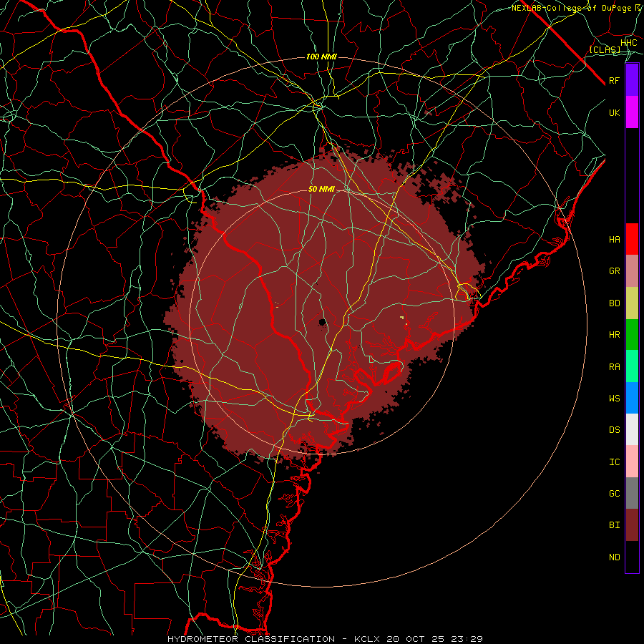Click the DS legend label
644x644 pixels.
[x=615, y=430]
